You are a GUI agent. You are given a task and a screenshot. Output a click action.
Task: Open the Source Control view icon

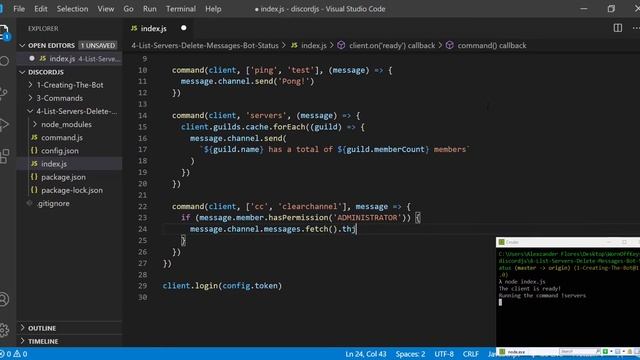tap(3, 93)
